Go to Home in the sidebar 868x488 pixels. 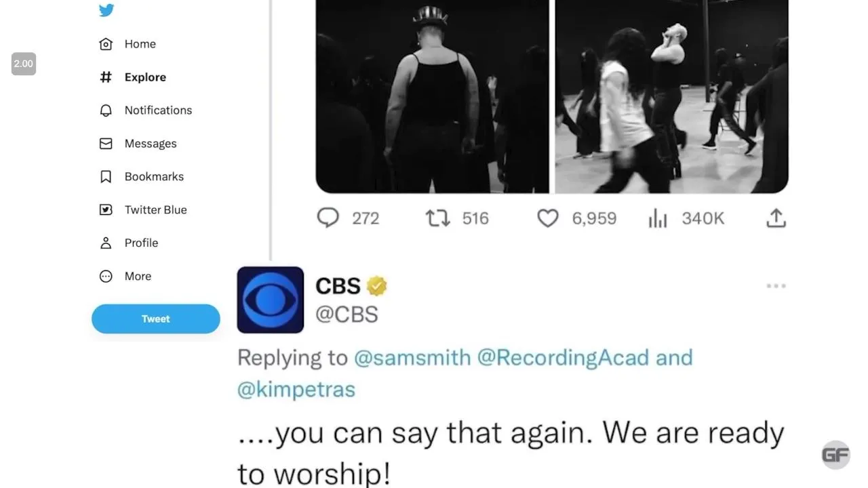(x=127, y=44)
